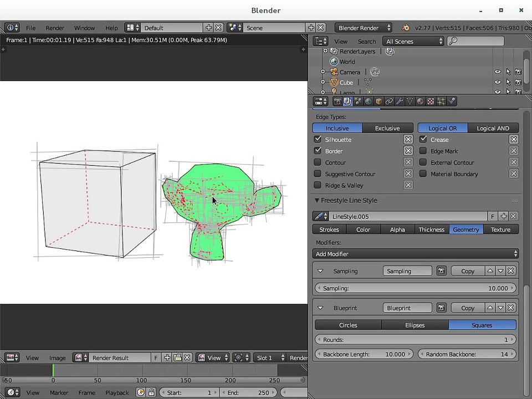The width and height of the screenshot is (532, 399).
Task: Open the Help menu
Action: (111, 28)
